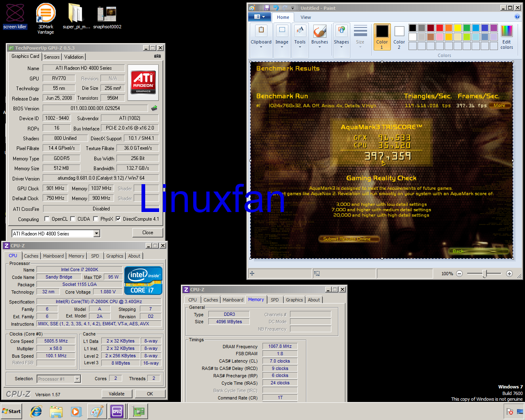Click the ATI Radeon logo in GPU-Z
Image resolution: width=525 pixels, height=420 pixels.
tap(143, 82)
